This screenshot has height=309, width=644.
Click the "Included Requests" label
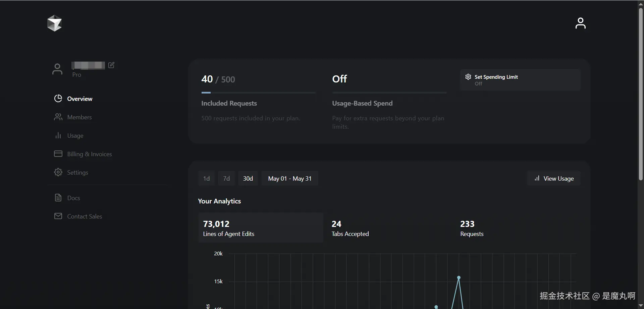[x=229, y=103]
